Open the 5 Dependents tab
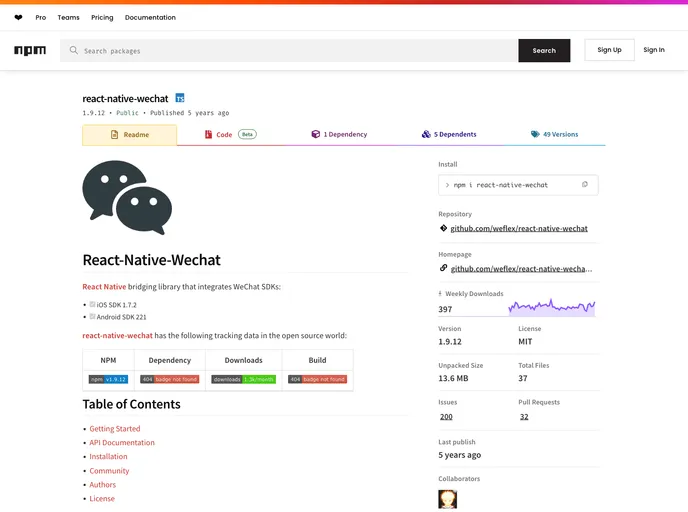 (x=449, y=134)
